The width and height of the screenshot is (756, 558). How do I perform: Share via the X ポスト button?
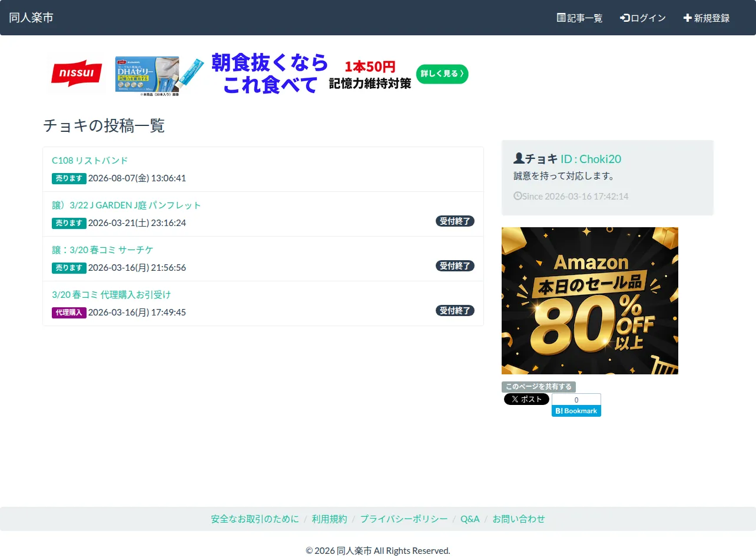[526, 399]
